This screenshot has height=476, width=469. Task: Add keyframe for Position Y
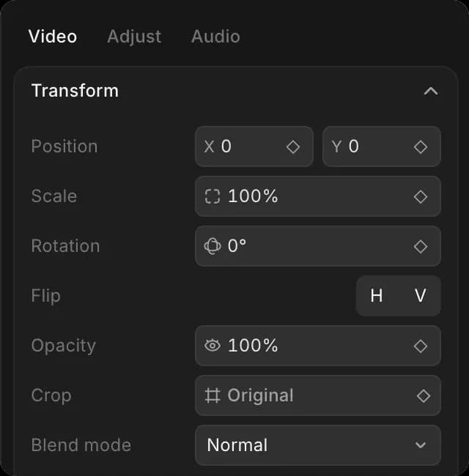coord(421,147)
